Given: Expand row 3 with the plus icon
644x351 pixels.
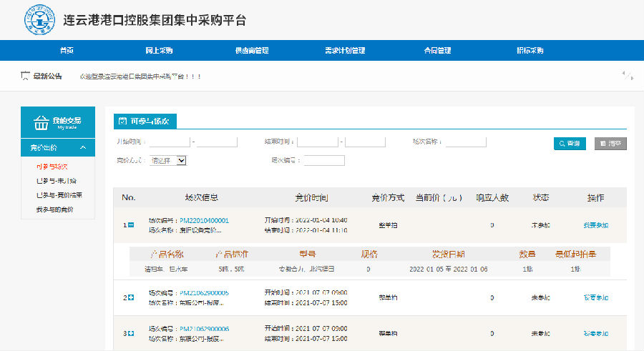Looking at the screenshot, I should tap(131, 333).
